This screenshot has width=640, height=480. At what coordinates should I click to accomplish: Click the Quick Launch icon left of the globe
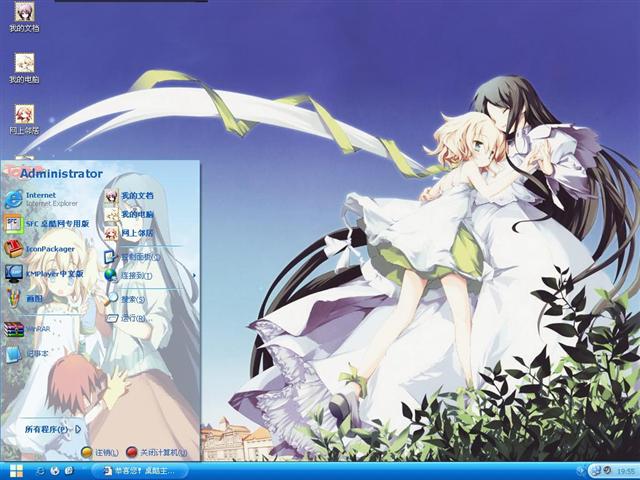click(40, 471)
